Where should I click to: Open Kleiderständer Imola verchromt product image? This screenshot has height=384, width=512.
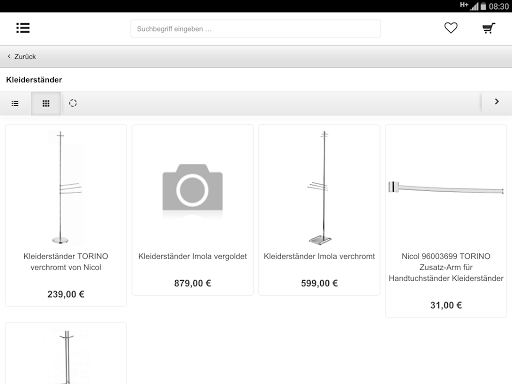tap(319, 188)
